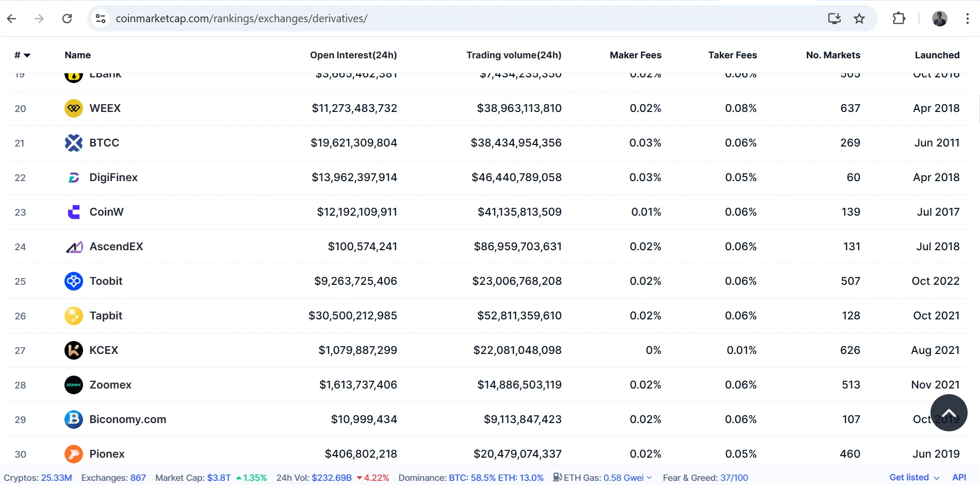Open the AscendEX exchange link
This screenshot has width=980, height=485.
point(116,247)
